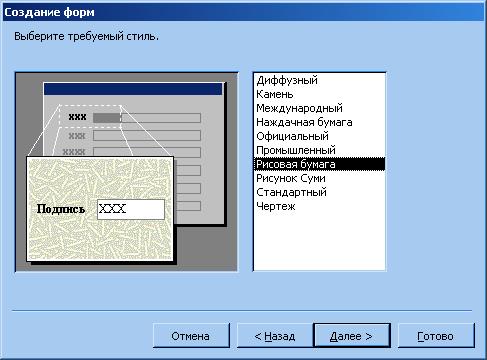Click the XXX sample field in preview
The height and width of the screenshot is (360, 487).
(x=131, y=209)
